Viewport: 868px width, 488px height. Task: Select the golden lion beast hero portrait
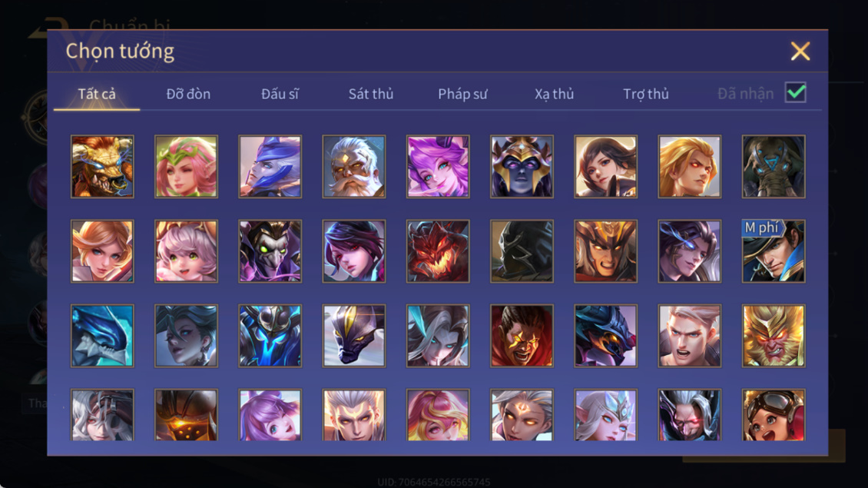point(102,167)
